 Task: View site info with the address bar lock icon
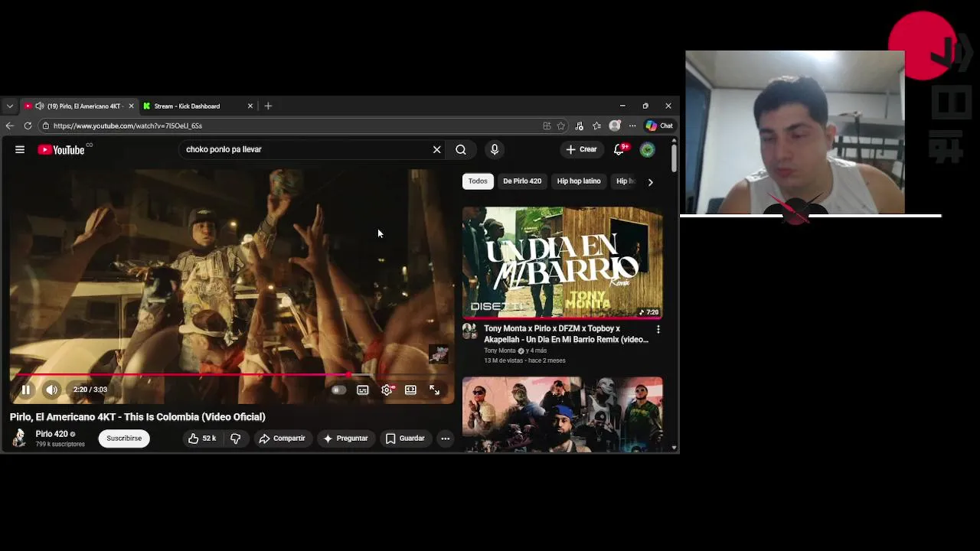(46, 126)
